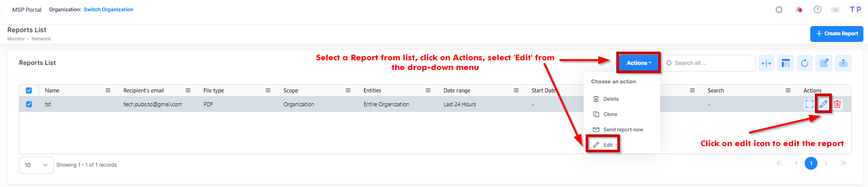This screenshot has height=187, width=868.
Task: Click the Search all input field
Action: (x=709, y=63)
